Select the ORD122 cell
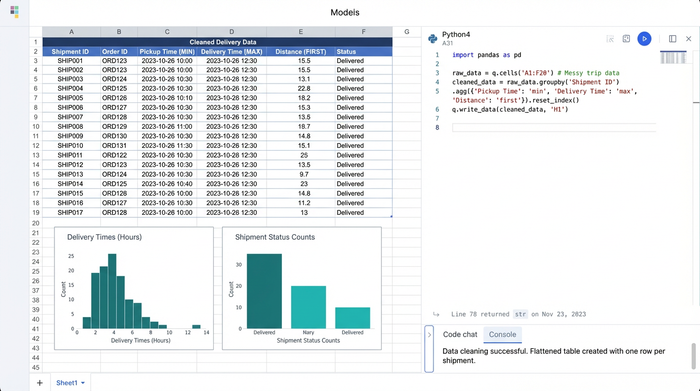The height and width of the screenshot is (391, 700). pyautogui.click(x=119, y=155)
